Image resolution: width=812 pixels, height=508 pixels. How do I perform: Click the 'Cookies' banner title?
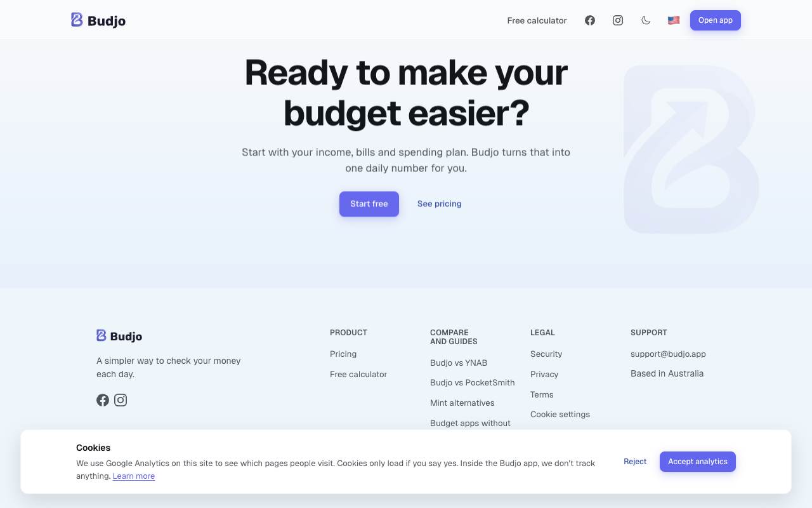coord(93,448)
